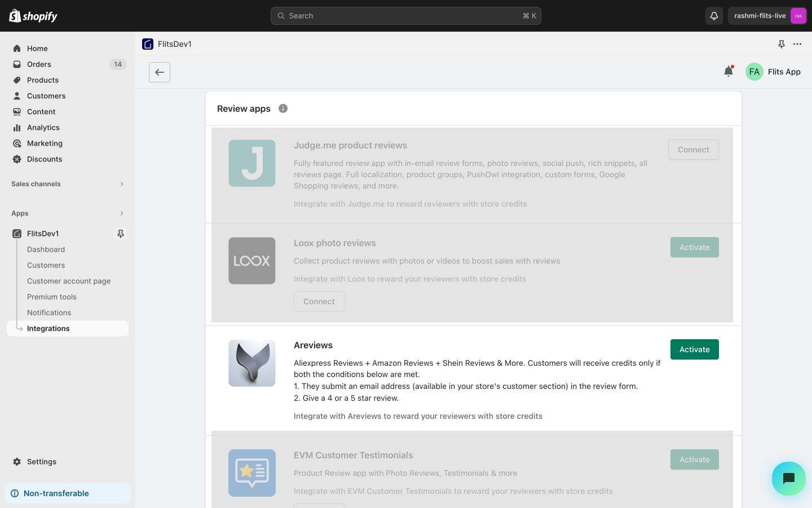Click the Shopify logo

pos(33,16)
